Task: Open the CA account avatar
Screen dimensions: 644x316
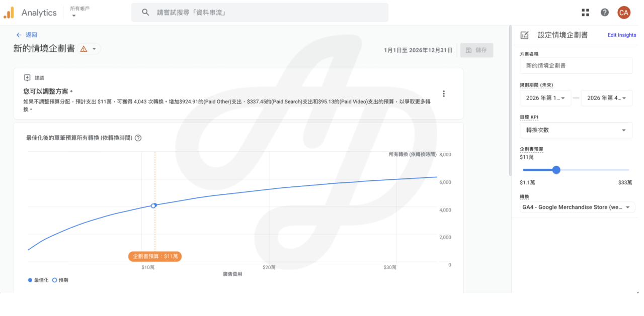Action: 624,13
